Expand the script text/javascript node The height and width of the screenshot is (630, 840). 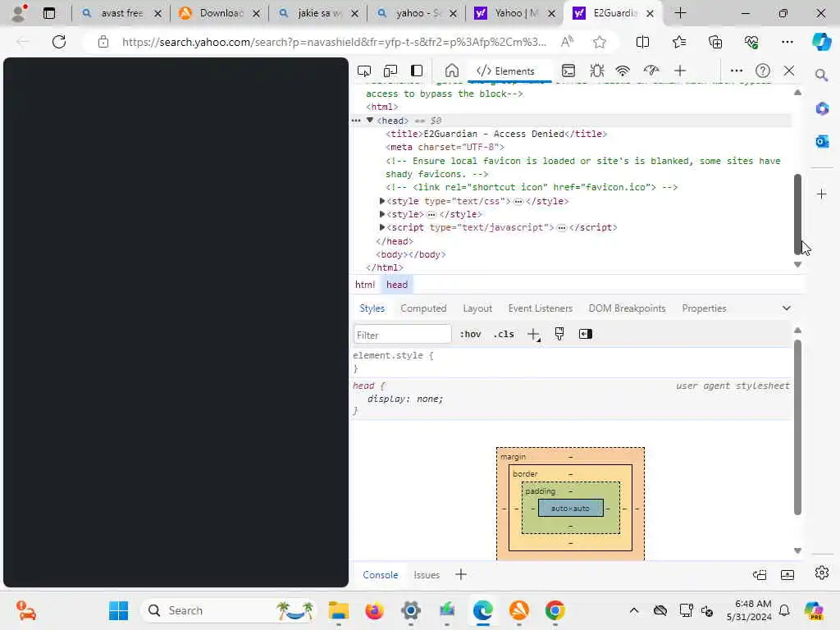click(x=382, y=227)
